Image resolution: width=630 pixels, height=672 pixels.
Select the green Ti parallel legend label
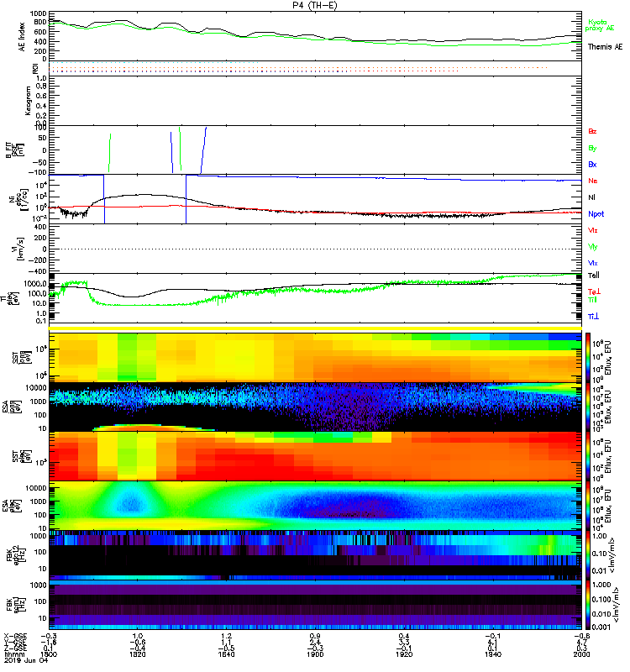pos(592,300)
